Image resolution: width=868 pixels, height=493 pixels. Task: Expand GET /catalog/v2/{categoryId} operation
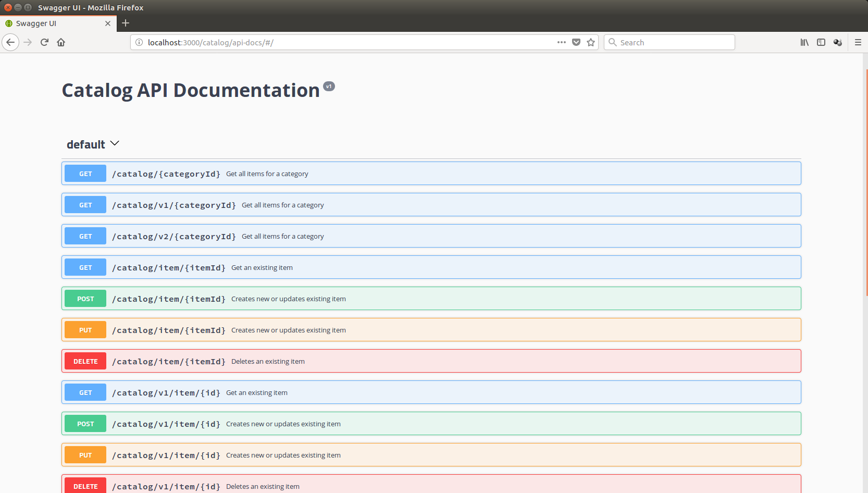click(x=431, y=236)
